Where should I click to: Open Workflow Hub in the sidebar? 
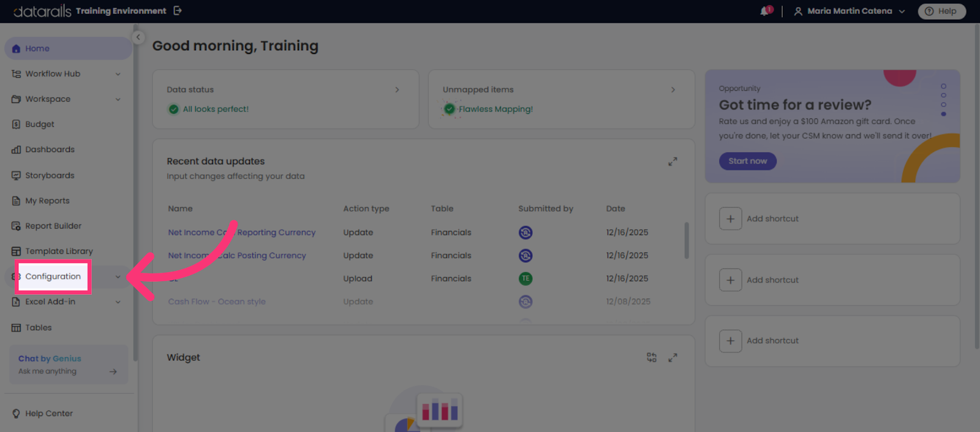53,74
